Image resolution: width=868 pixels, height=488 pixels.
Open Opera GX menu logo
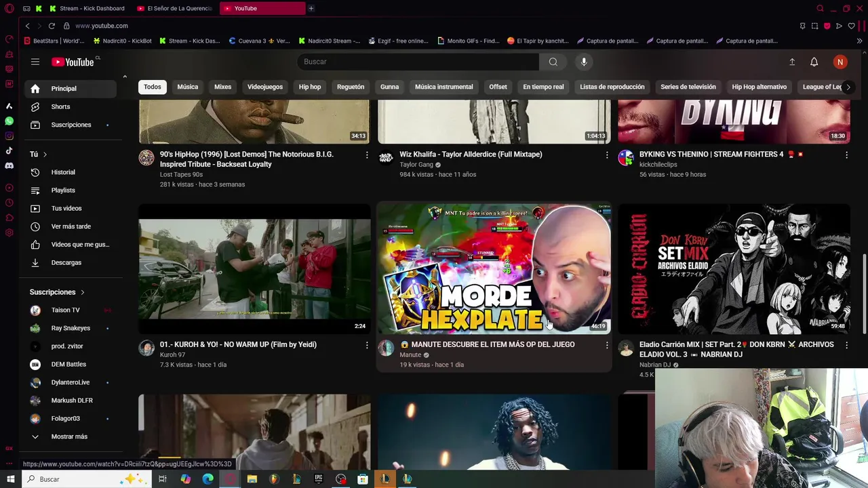[9, 8]
